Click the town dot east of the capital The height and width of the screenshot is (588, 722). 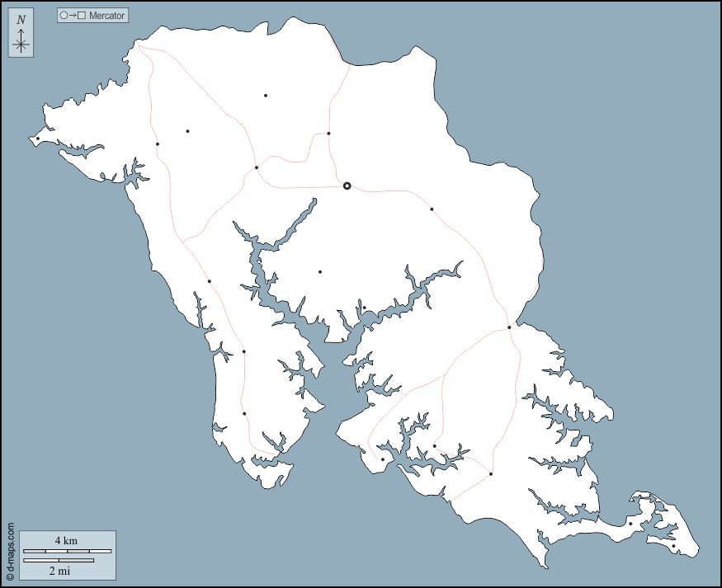click(x=432, y=209)
